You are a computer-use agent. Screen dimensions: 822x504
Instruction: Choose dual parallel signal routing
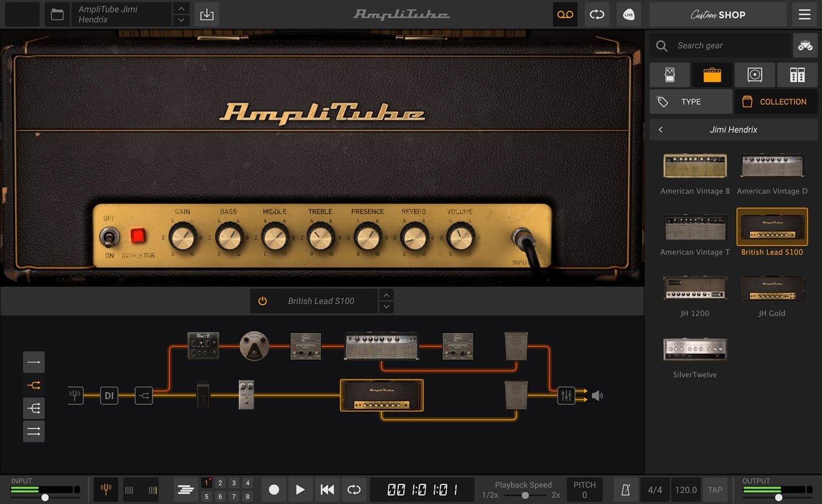click(x=34, y=431)
